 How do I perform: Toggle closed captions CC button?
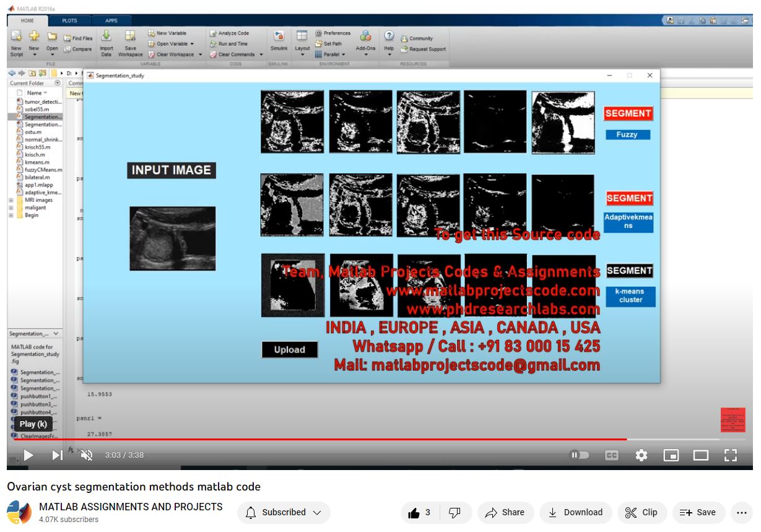tap(611, 455)
